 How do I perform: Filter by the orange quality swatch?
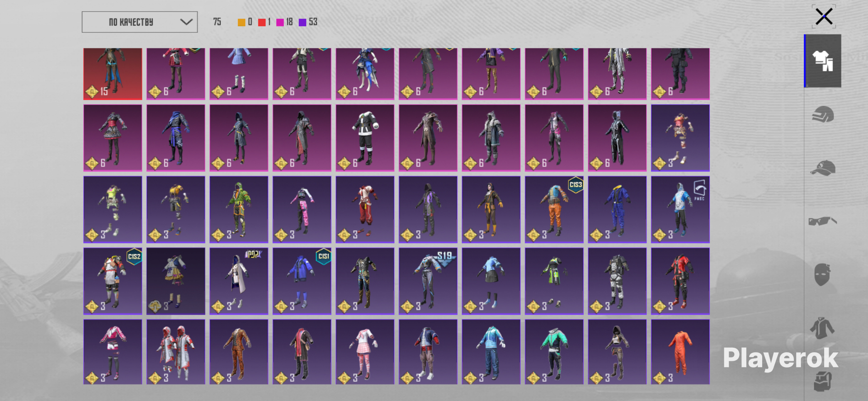[x=241, y=22]
